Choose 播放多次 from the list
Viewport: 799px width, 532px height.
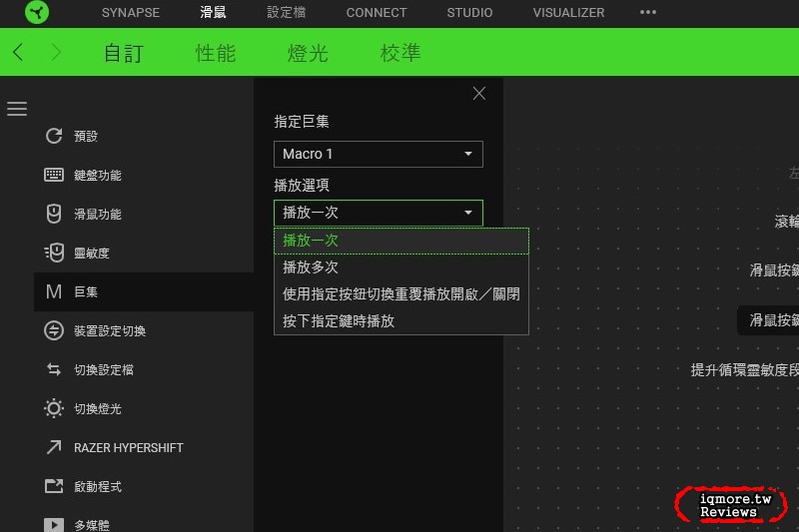(x=401, y=267)
